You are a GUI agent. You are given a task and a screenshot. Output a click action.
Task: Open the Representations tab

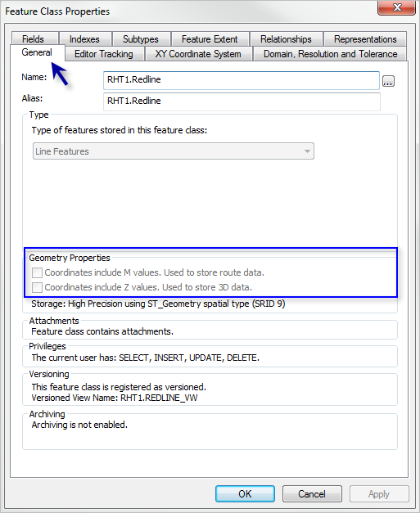[x=365, y=39]
